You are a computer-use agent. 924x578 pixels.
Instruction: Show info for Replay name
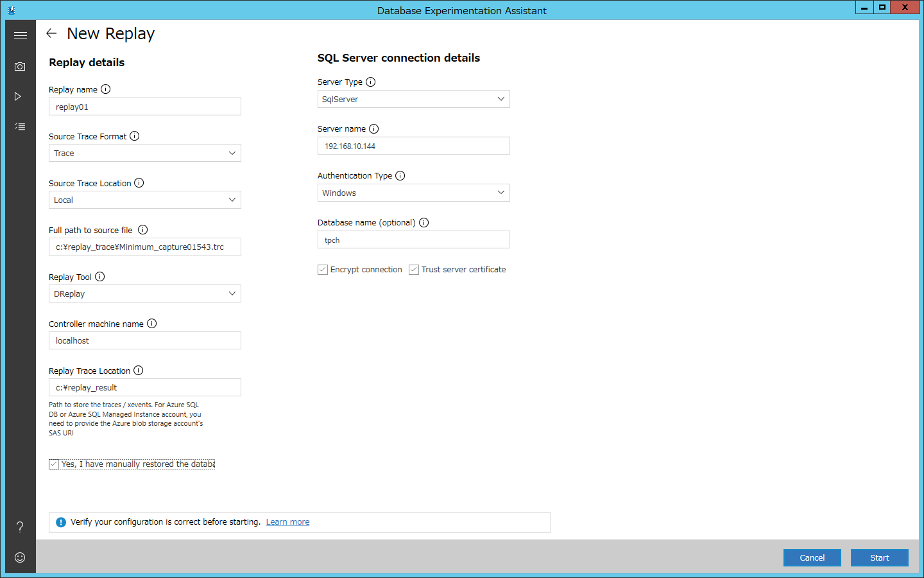[x=106, y=89]
